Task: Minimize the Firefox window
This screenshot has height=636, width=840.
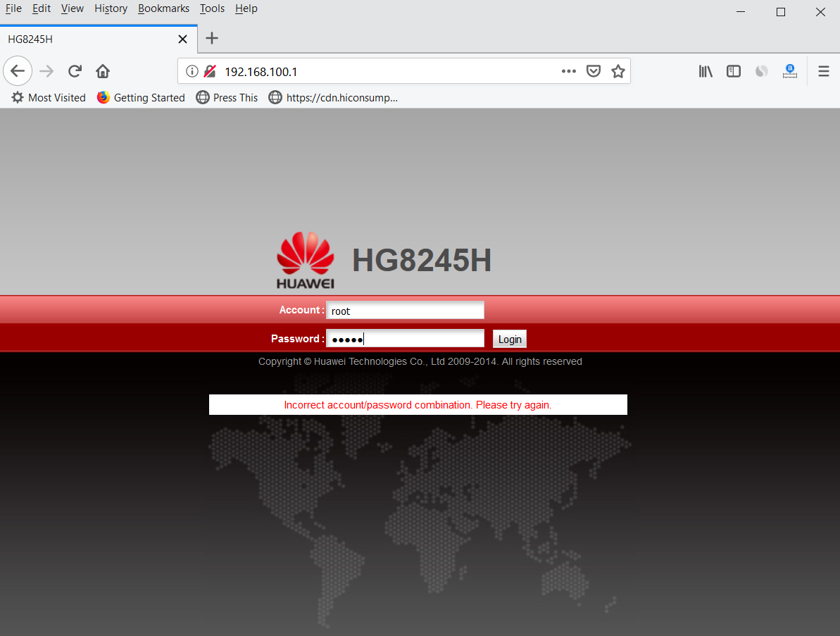Action: coord(741,12)
